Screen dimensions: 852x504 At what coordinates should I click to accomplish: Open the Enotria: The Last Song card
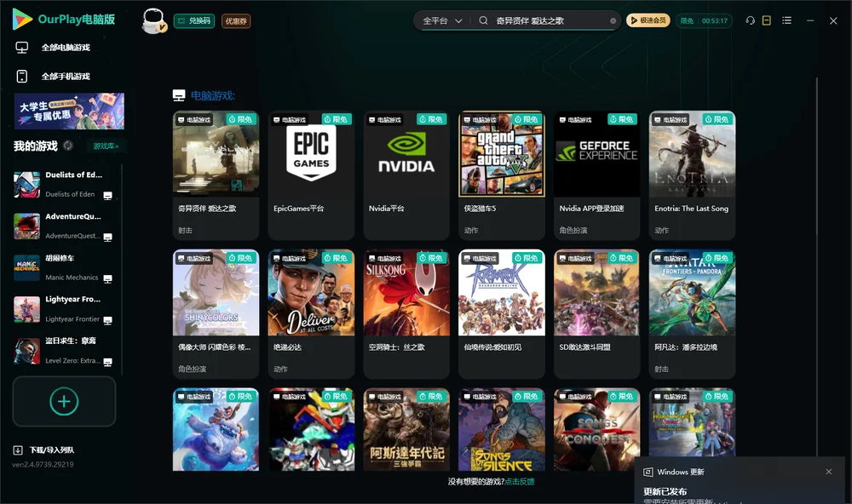[x=692, y=175]
